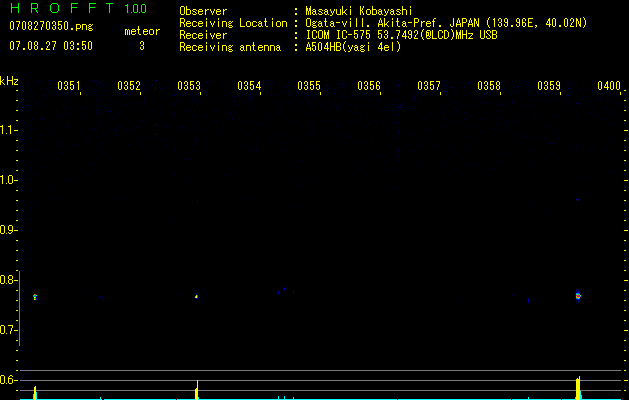Click the Receiving antenna label
This screenshot has height=400, width=629.
pyautogui.click(x=230, y=47)
